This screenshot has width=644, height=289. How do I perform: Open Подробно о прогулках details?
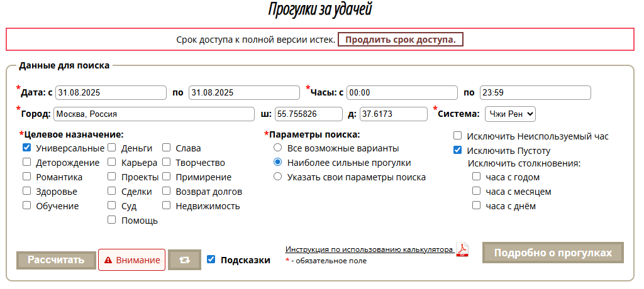pos(553,253)
